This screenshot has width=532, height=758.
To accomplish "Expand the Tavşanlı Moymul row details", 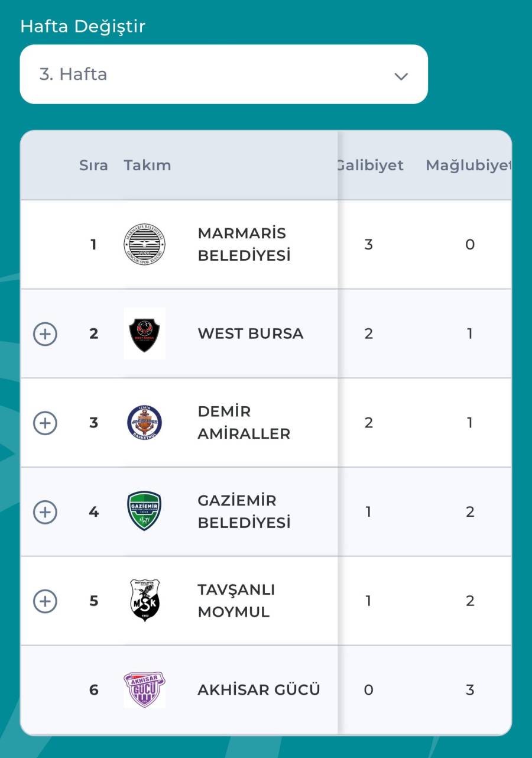I will click(x=45, y=601).
